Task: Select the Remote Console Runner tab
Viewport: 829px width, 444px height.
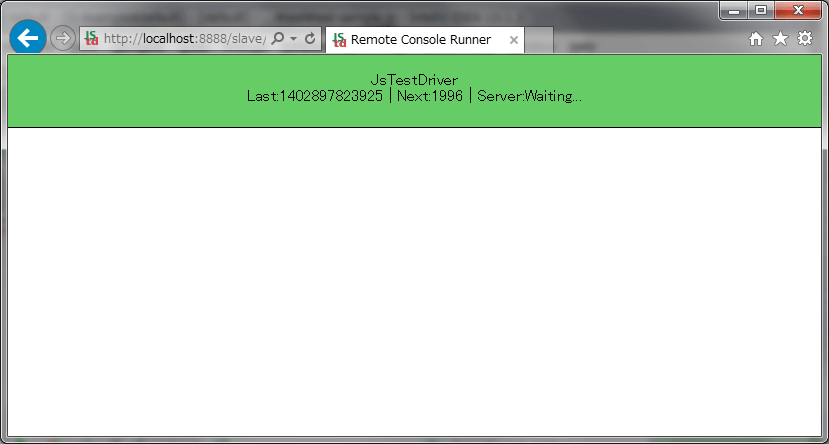Action: pyautogui.click(x=425, y=40)
